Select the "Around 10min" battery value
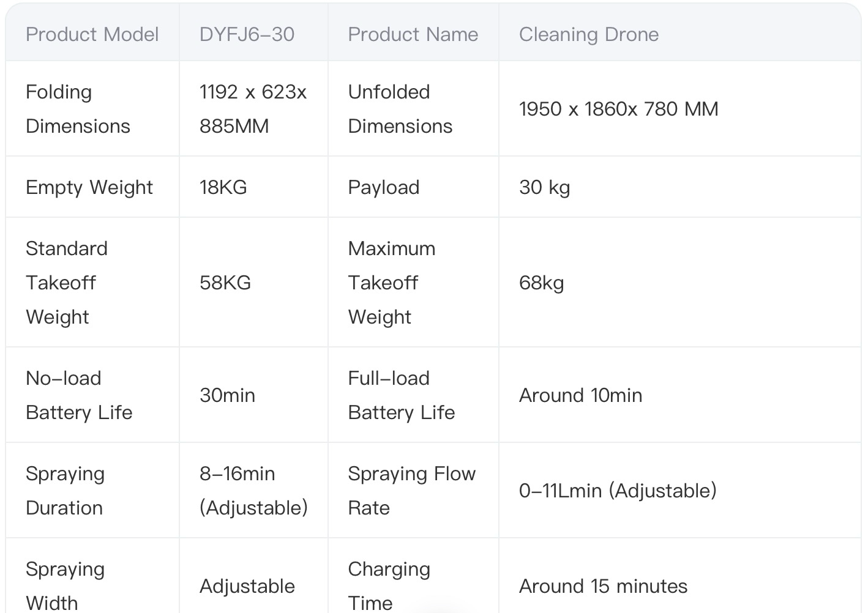The image size is (868, 613). point(580,395)
